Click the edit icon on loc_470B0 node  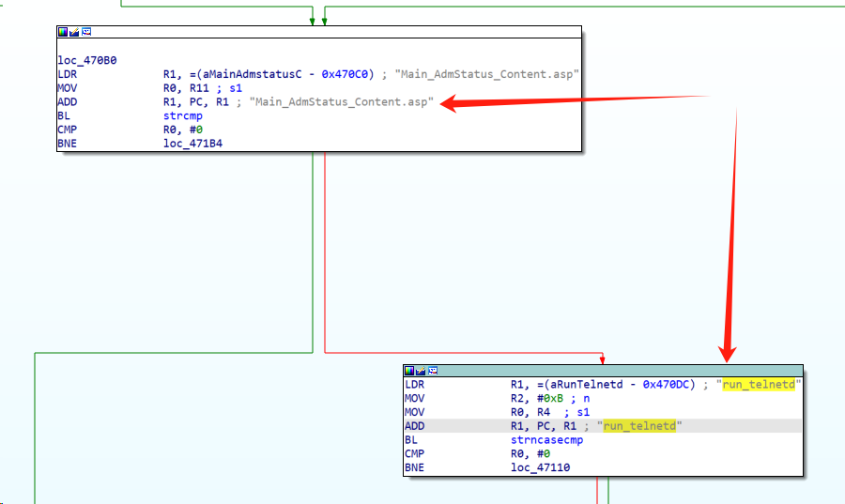coord(74,32)
